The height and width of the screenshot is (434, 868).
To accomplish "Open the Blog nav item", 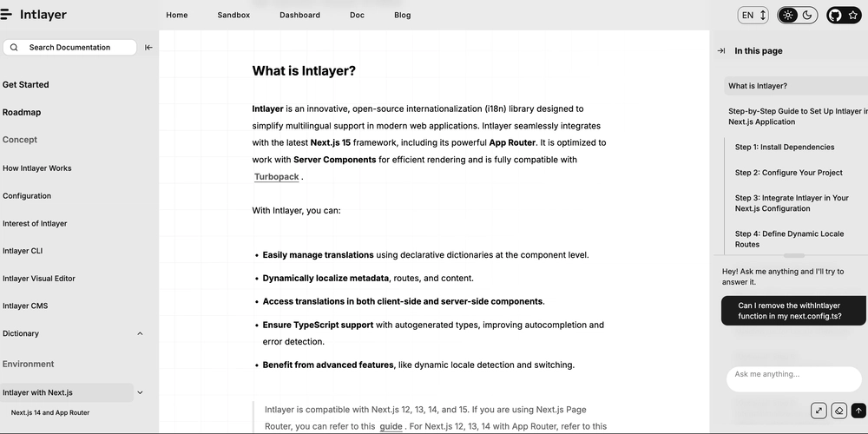I will pyautogui.click(x=403, y=15).
